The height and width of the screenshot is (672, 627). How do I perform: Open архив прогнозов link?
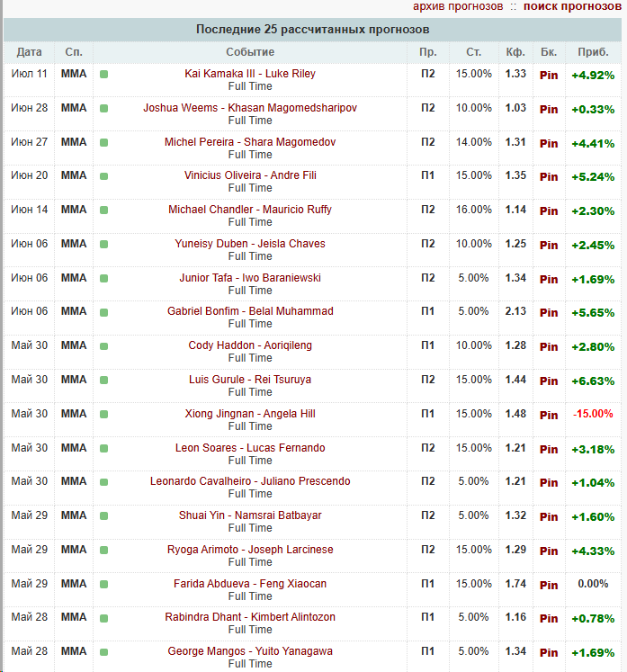click(x=458, y=6)
